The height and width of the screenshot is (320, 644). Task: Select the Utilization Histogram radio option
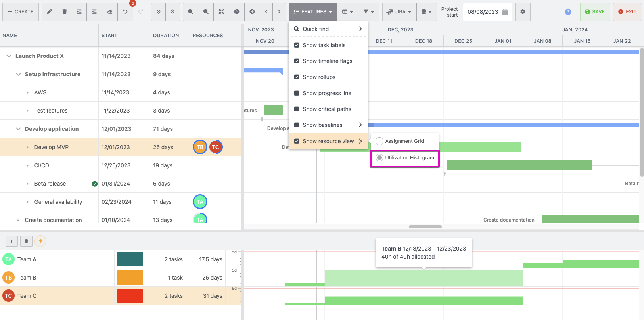(379, 158)
